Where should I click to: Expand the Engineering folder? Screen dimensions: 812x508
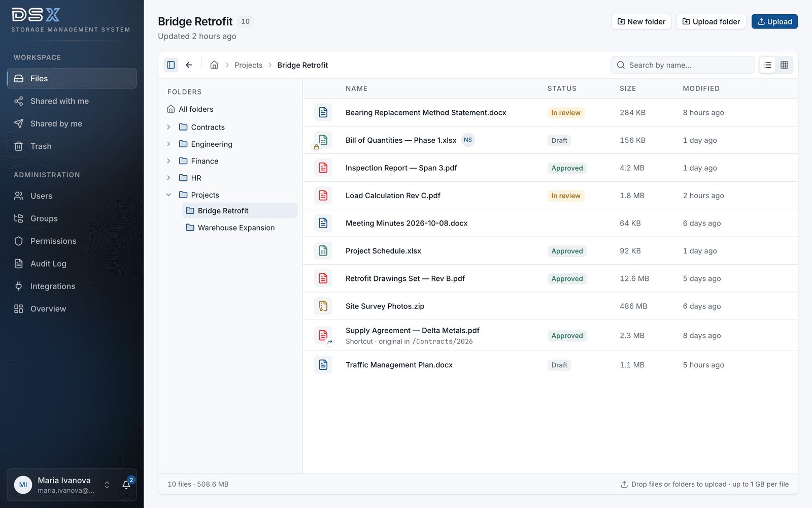[x=169, y=144]
